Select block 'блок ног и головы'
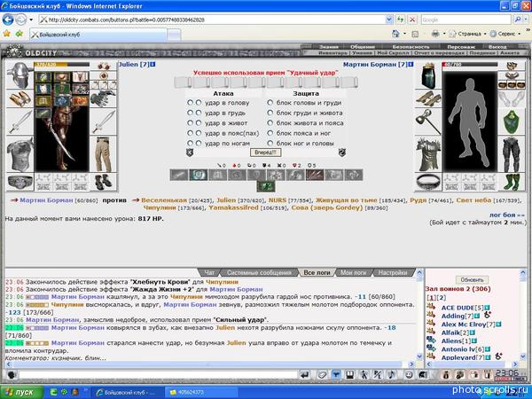 point(270,143)
